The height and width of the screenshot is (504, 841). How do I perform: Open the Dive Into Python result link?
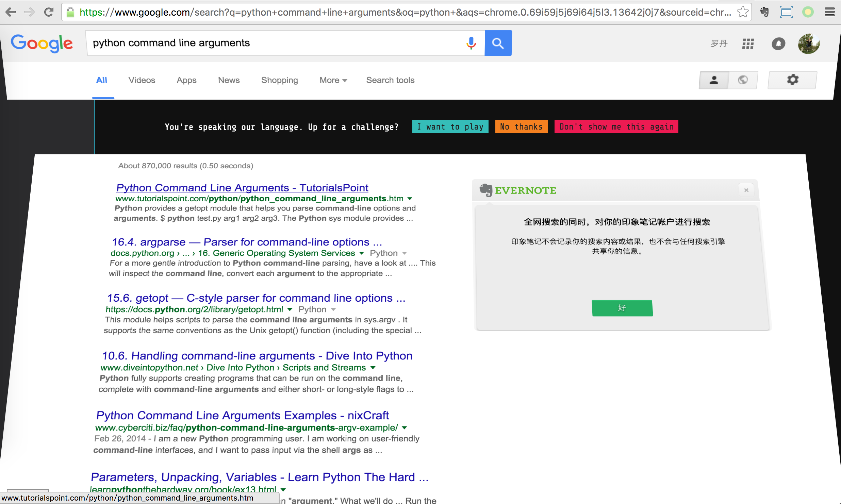pyautogui.click(x=257, y=356)
